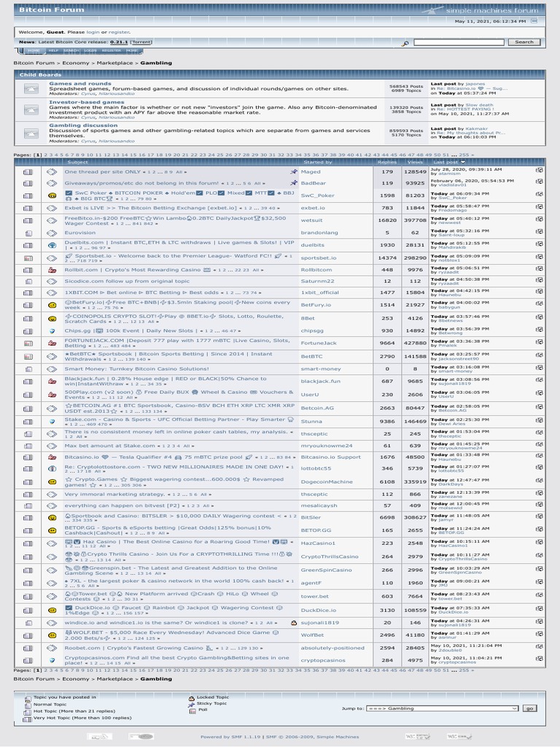Click the board icon for Investor-based games

point(31,109)
